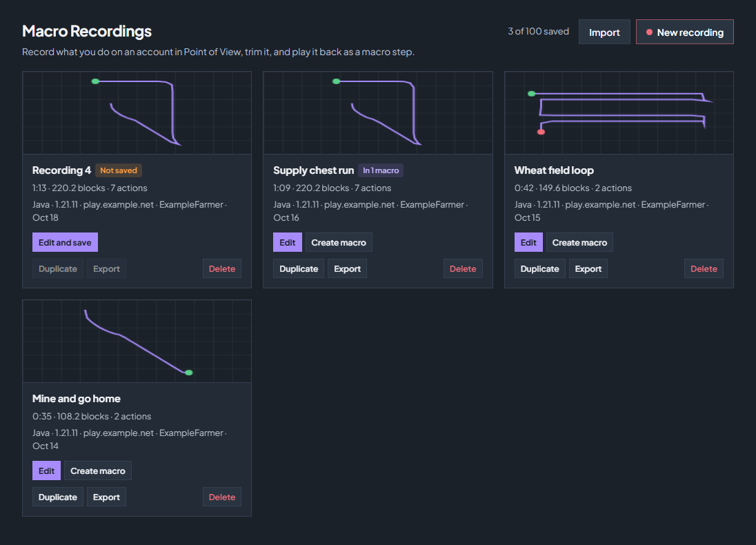Export the Wheat field loop recording
Screen dimensions: 756x545
pos(588,268)
